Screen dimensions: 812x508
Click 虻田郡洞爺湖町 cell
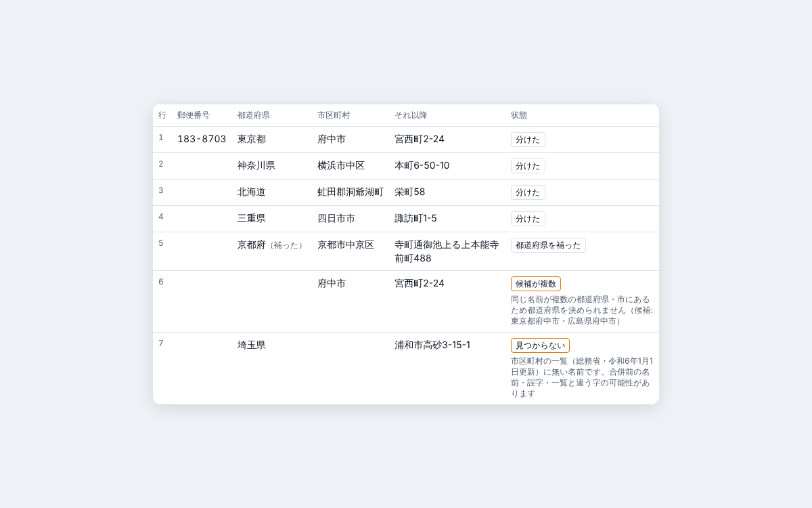point(351,192)
